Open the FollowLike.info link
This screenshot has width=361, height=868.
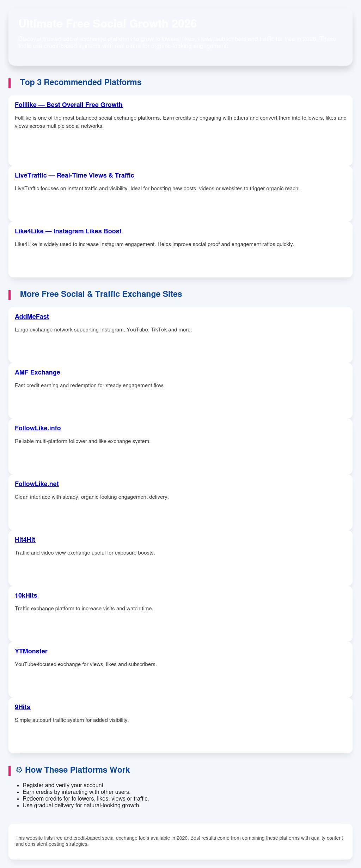[38, 428]
